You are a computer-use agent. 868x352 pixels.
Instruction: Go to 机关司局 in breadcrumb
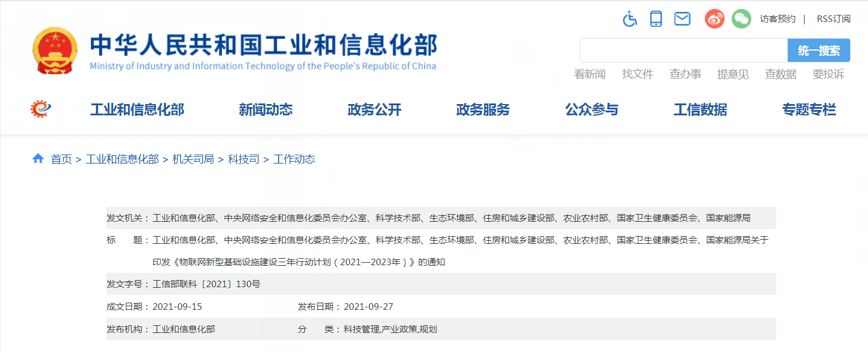pos(193,159)
